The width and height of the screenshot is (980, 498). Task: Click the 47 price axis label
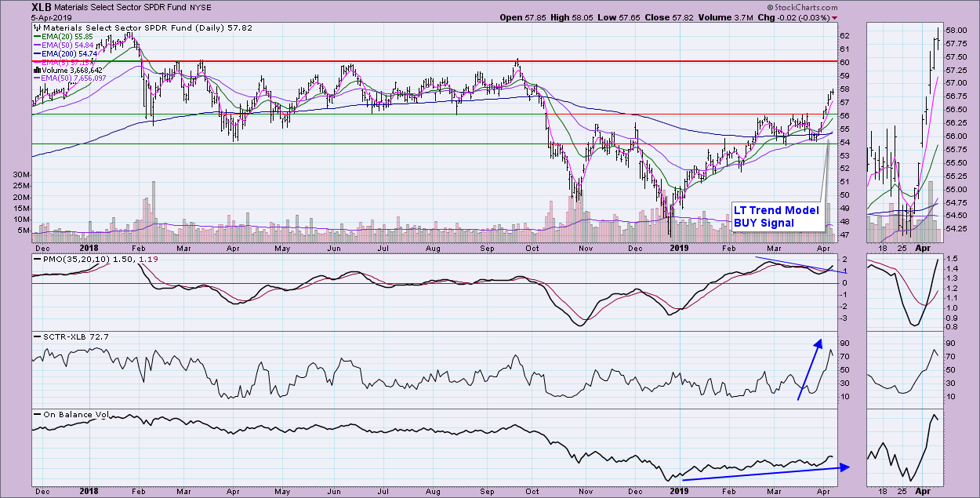[844, 234]
